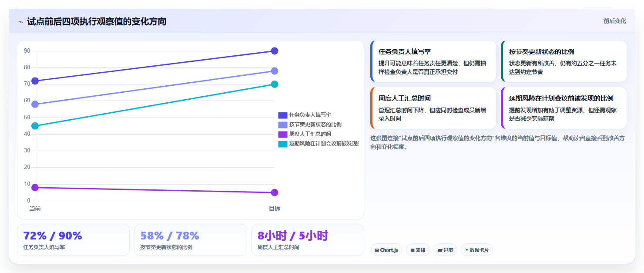The width and height of the screenshot is (644, 273).
Task: Open the 任务负责人填写率 insight card
Action: point(433,61)
